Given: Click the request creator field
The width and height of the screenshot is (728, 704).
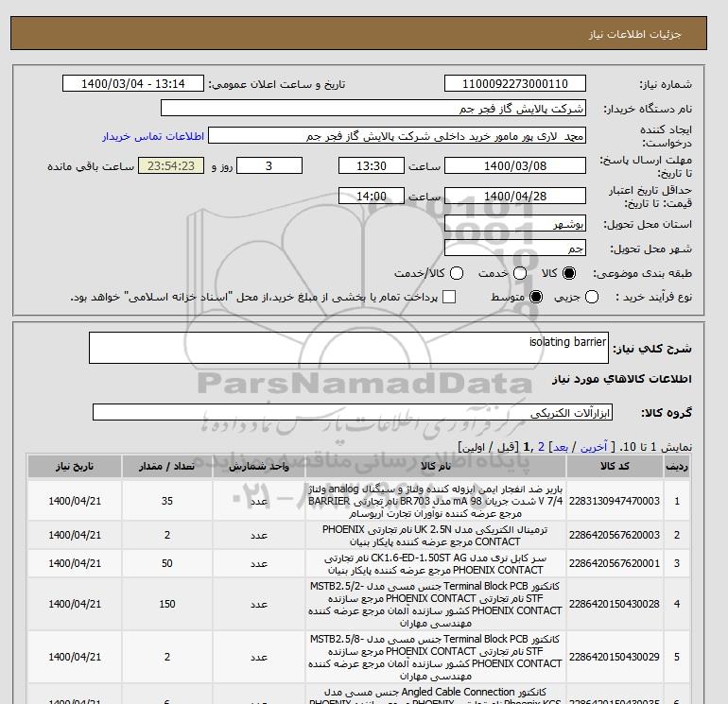Looking at the screenshot, I should coord(396,136).
